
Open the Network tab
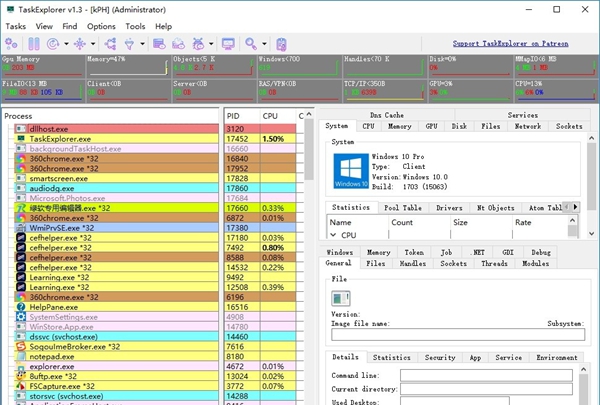[528, 126]
